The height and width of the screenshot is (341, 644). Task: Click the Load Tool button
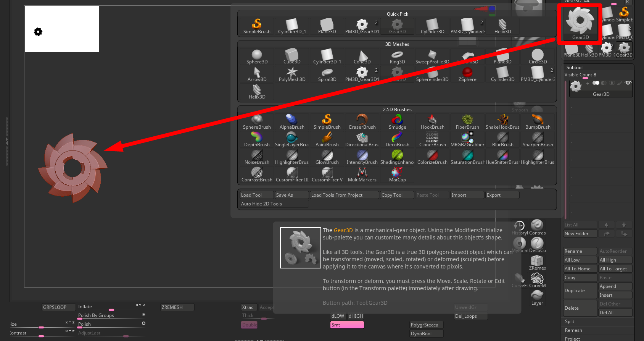coord(257,195)
